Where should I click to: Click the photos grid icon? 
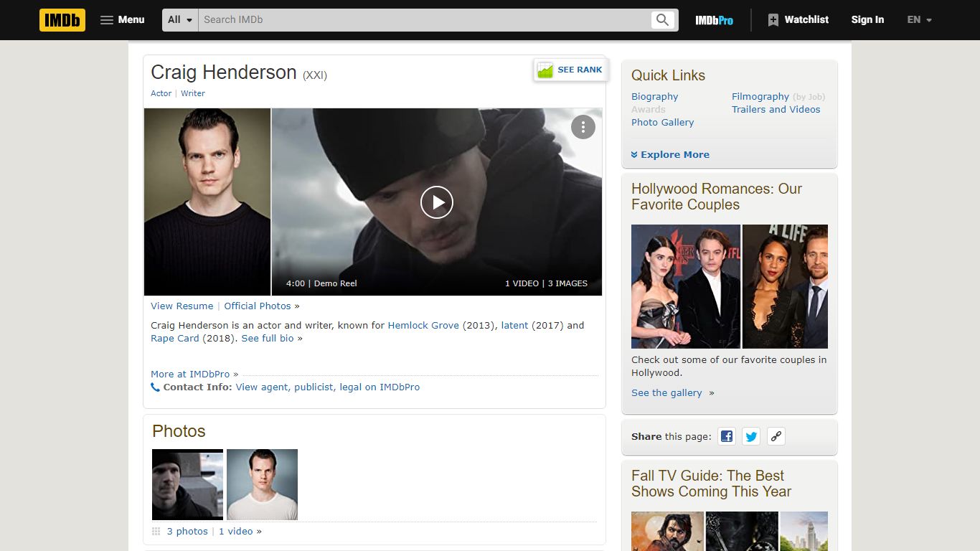pyautogui.click(x=156, y=532)
